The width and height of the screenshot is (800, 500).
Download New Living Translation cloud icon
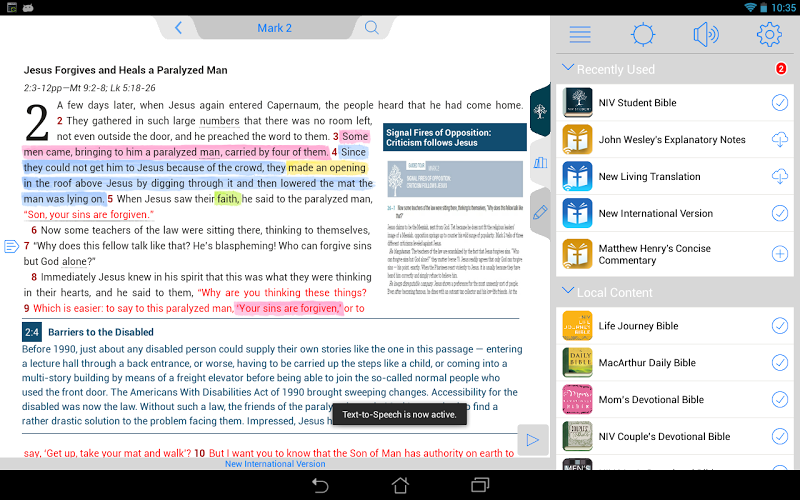point(780,177)
